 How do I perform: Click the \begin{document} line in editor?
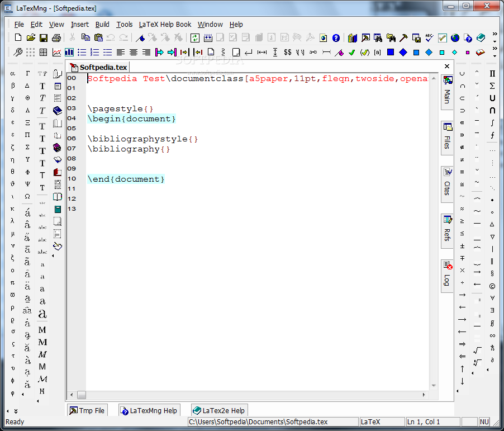point(132,119)
